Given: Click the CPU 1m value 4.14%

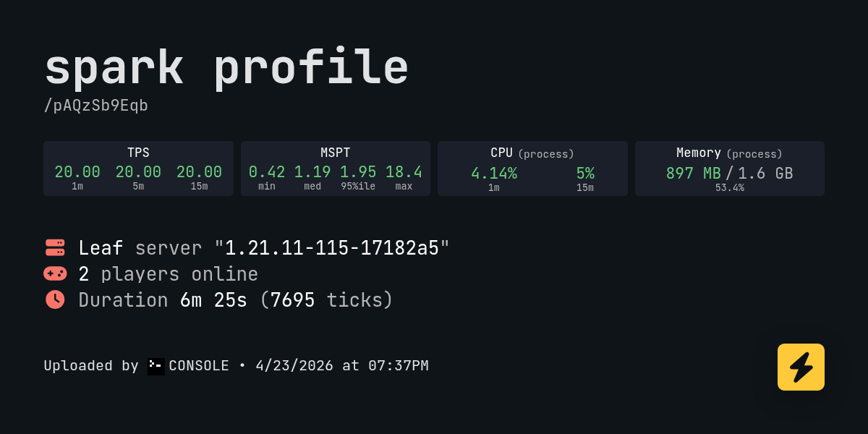Looking at the screenshot, I should coord(494,174).
